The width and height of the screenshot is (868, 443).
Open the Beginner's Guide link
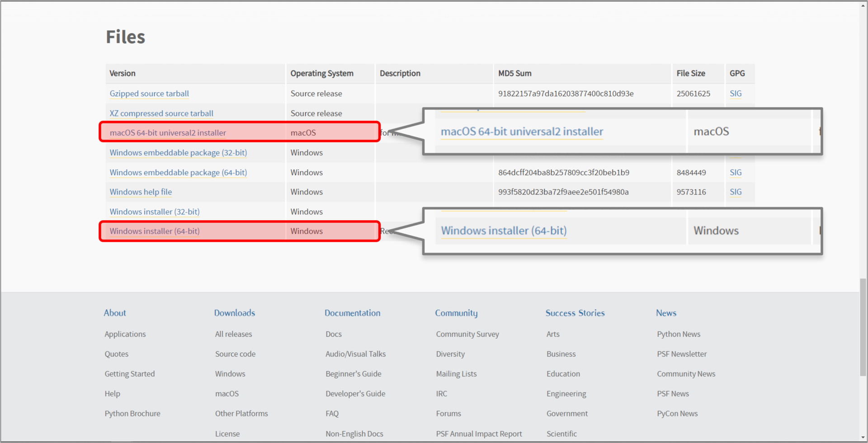[353, 374]
